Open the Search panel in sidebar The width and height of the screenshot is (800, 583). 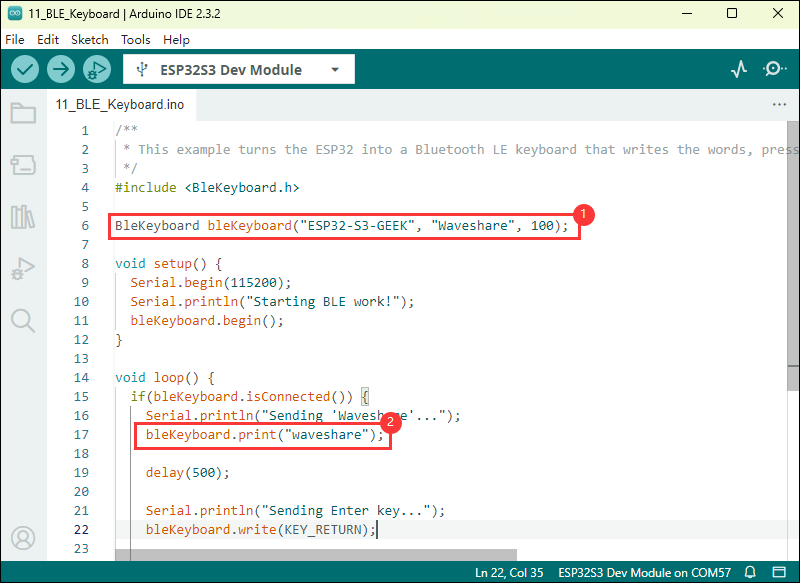tap(23, 321)
